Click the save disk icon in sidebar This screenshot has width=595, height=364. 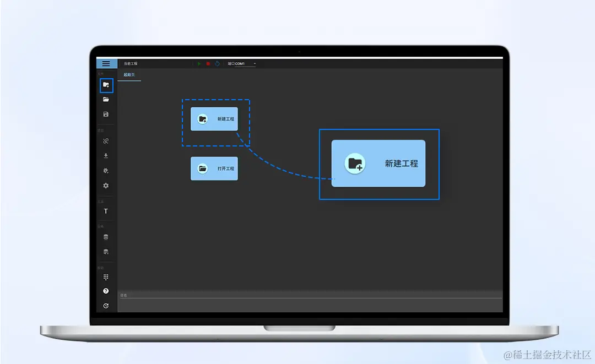(x=106, y=114)
